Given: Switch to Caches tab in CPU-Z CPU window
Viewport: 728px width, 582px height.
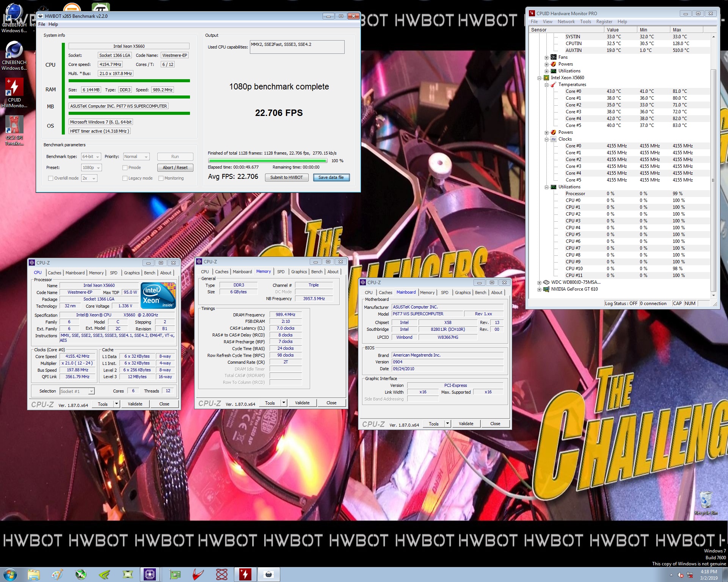Looking at the screenshot, I should (x=54, y=273).
